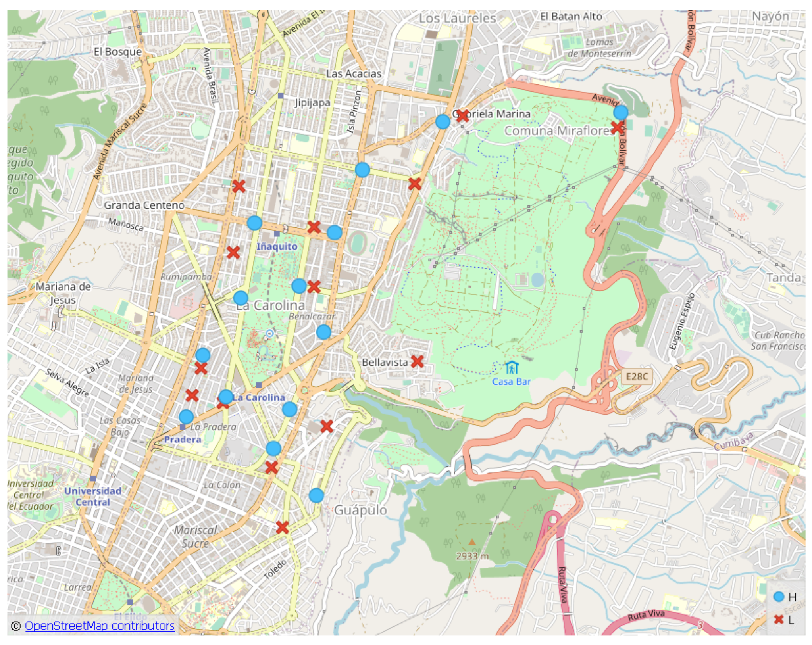This screenshot has height=645, width=812.
Task: Click blue circle left of Gabriela Marina
Action: point(443,121)
